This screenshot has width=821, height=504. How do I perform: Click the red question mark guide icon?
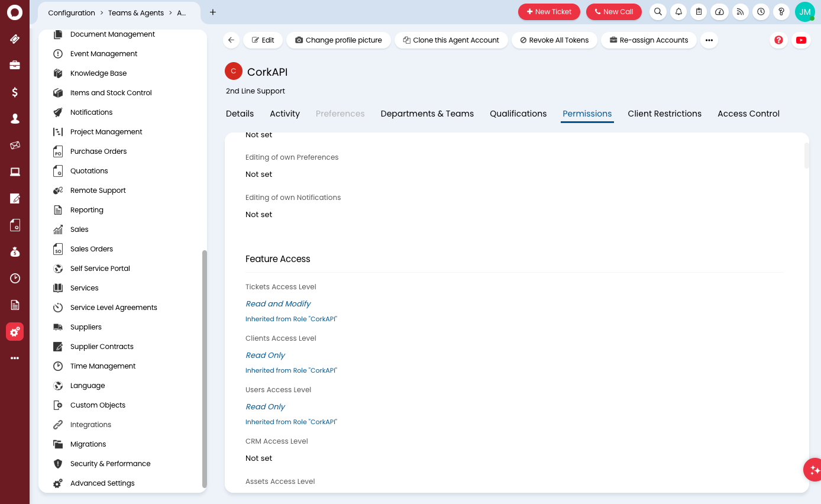click(x=778, y=40)
